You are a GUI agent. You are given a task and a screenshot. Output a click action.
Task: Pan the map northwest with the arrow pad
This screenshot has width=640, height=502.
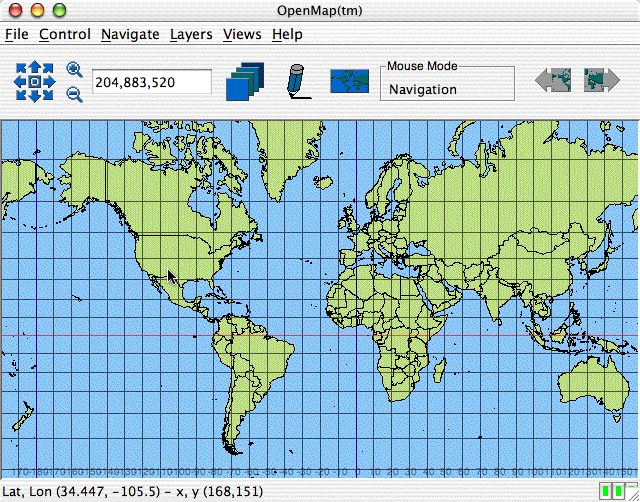pyautogui.click(x=21, y=68)
